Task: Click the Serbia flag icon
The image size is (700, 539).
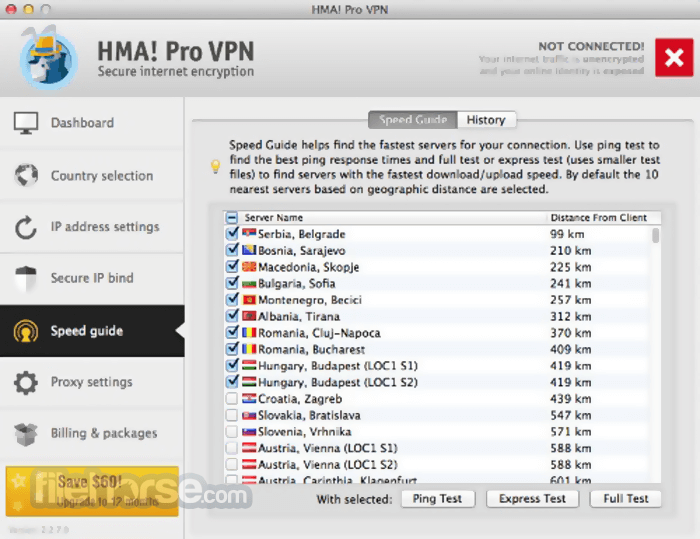Action: pos(249,233)
